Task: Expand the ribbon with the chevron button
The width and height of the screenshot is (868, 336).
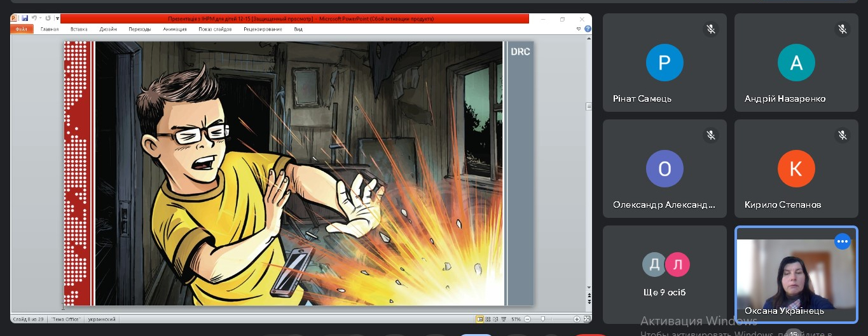Action: point(579,29)
